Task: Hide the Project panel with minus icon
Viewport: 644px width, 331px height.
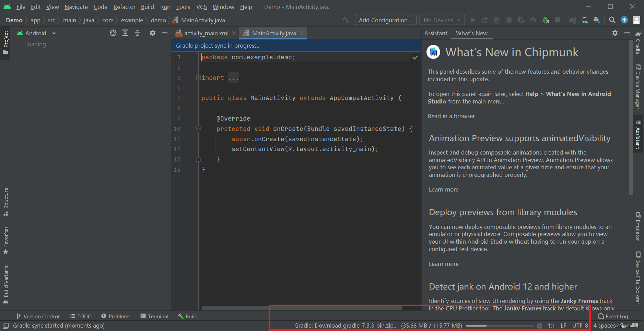Action: pyautogui.click(x=165, y=33)
